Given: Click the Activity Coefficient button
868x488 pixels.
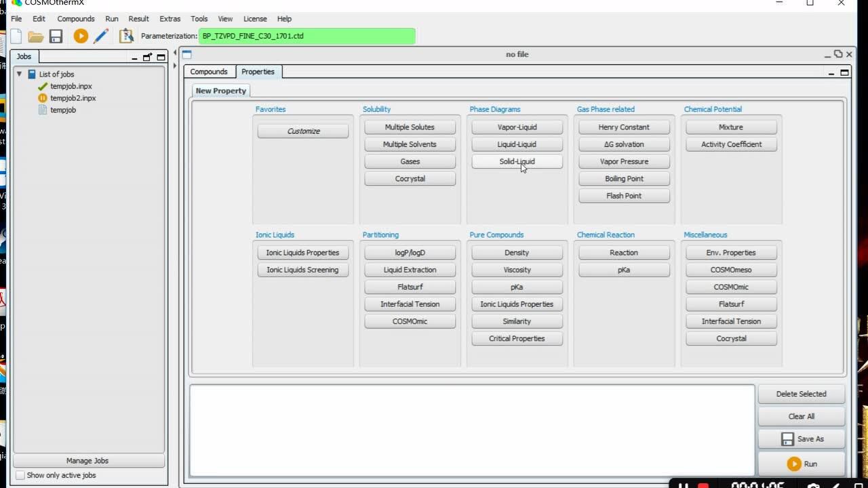Looking at the screenshot, I should (x=730, y=144).
